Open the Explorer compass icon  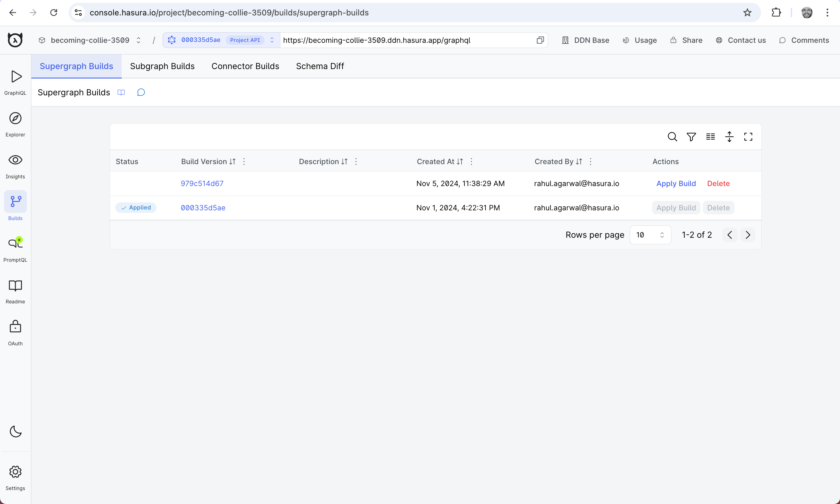[x=15, y=118]
